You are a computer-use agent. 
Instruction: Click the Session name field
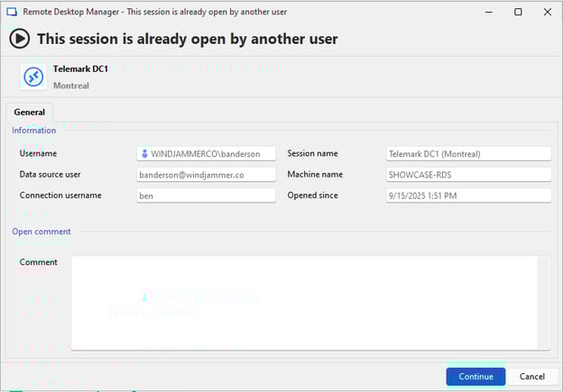click(467, 154)
